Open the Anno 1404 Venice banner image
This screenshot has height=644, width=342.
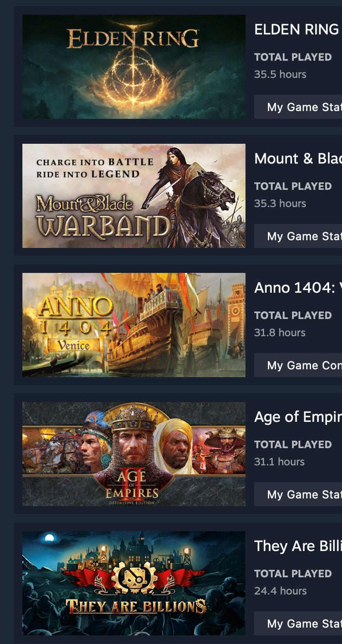134,325
